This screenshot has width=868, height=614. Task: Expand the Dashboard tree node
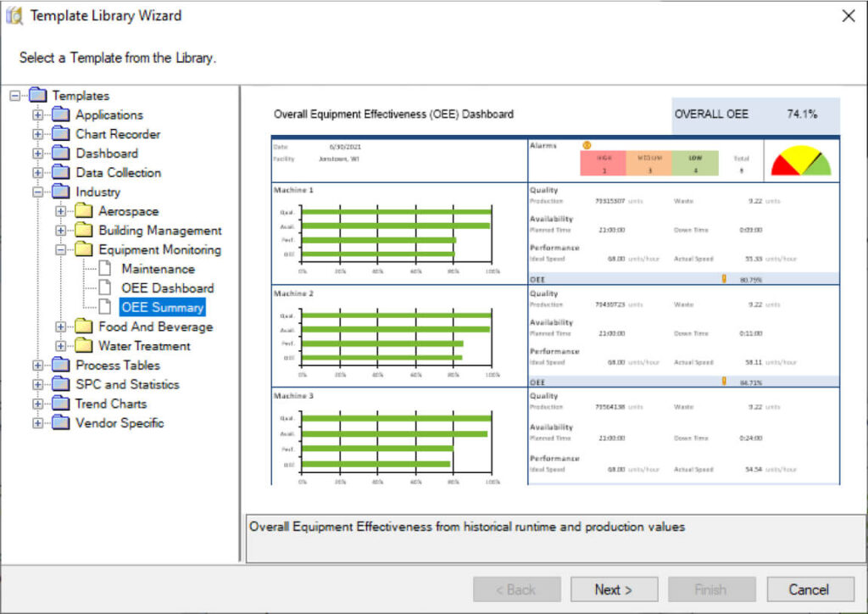[37, 153]
